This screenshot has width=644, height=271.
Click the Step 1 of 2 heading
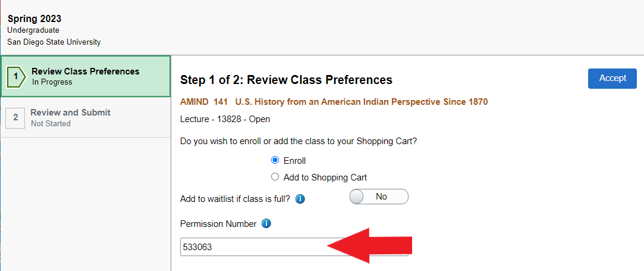click(286, 80)
